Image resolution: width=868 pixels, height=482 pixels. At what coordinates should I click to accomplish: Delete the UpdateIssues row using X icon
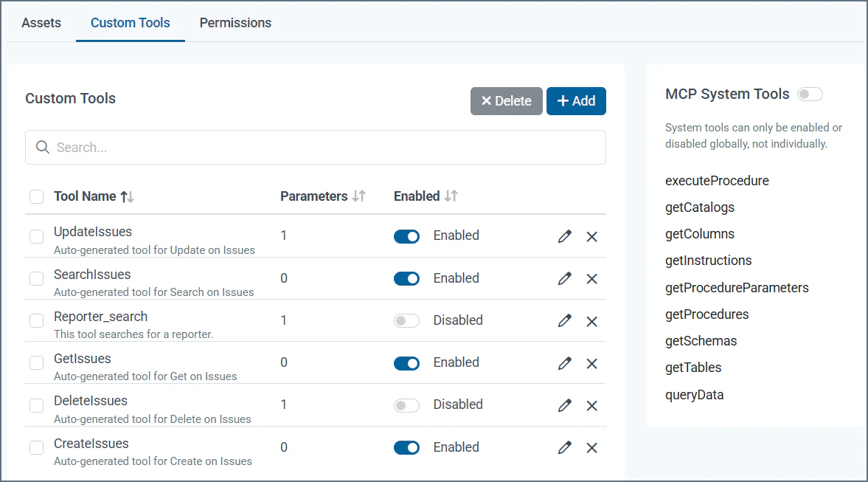click(591, 236)
